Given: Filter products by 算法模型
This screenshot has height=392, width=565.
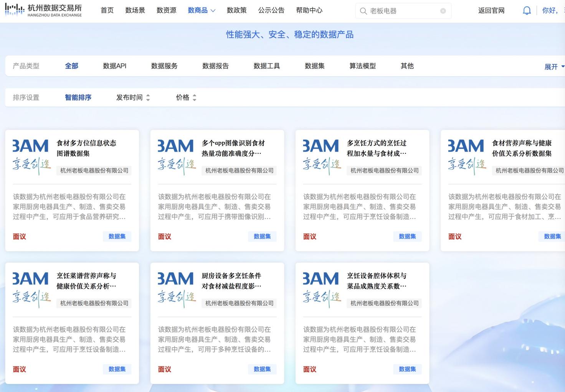Looking at the screenshot, I should pyautogui.click(x=363, y=66).
